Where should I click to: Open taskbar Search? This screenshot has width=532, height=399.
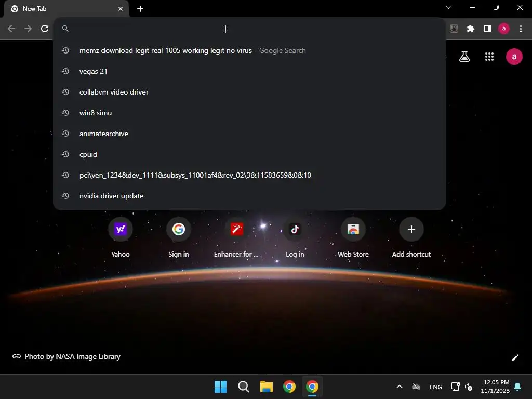tap(243, 387)
